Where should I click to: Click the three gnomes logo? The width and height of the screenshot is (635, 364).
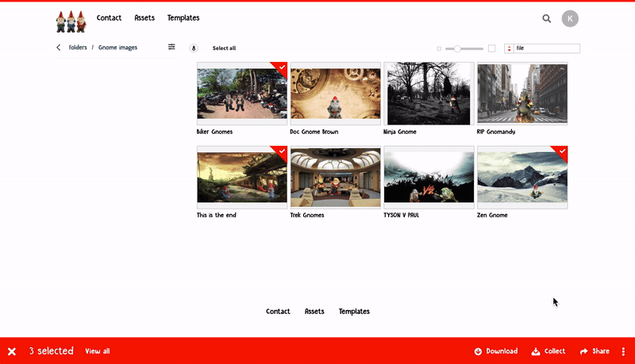coord(71,21)
